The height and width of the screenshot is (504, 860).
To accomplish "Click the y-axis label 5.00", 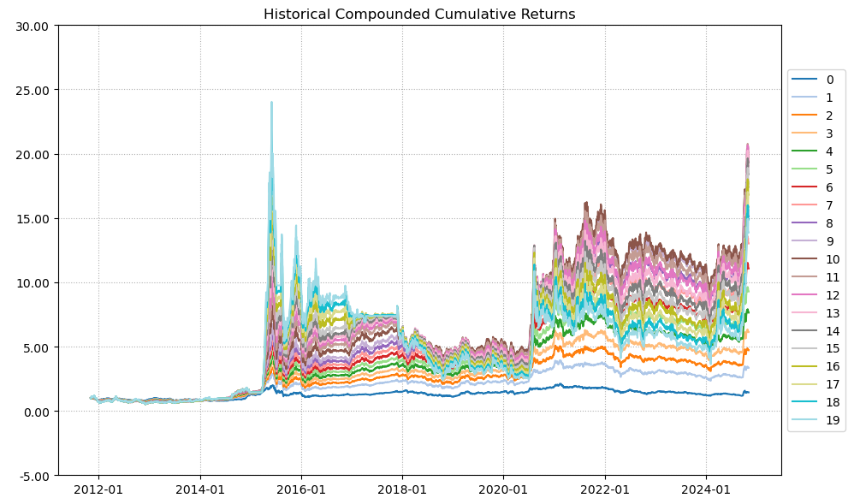I will coord(36,347).
